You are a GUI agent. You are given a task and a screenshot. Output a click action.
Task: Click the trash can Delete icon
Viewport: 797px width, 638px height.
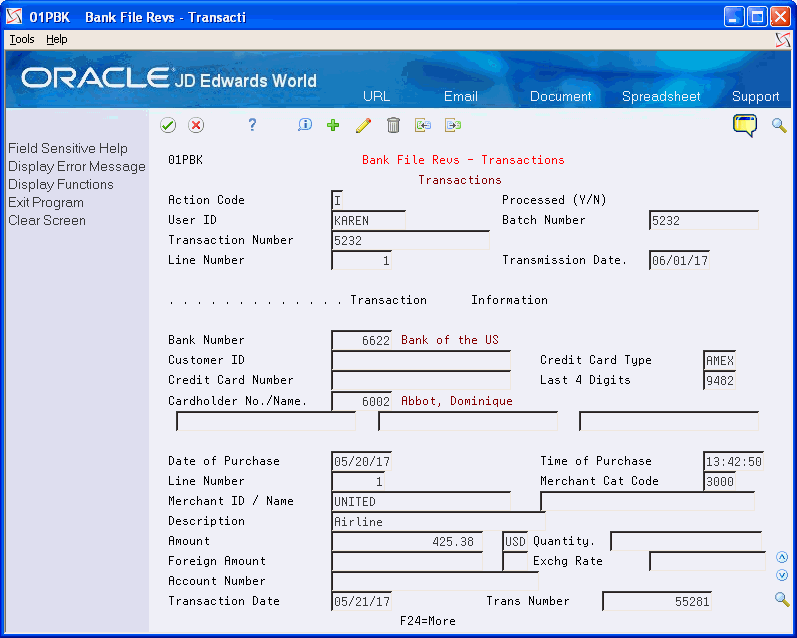point(393,125)
